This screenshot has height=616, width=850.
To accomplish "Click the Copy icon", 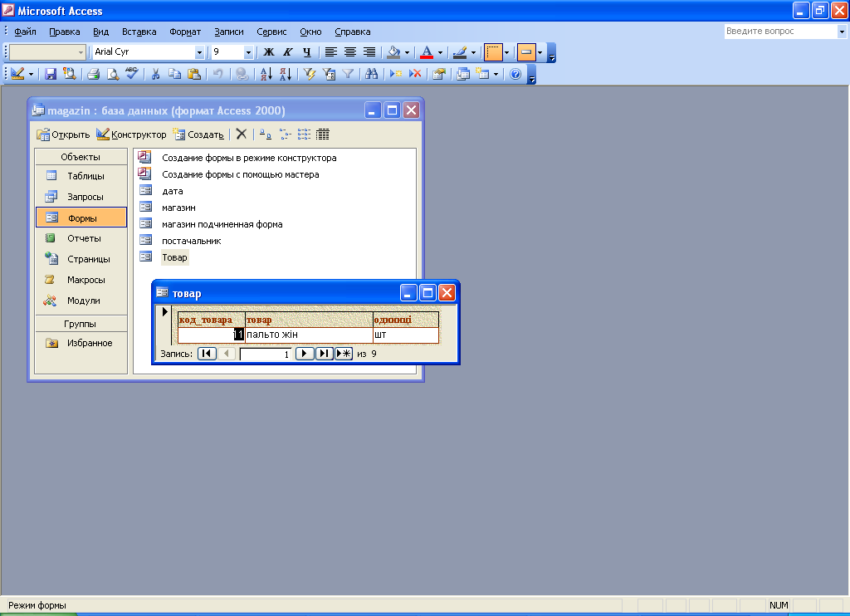I will [174, 74].
